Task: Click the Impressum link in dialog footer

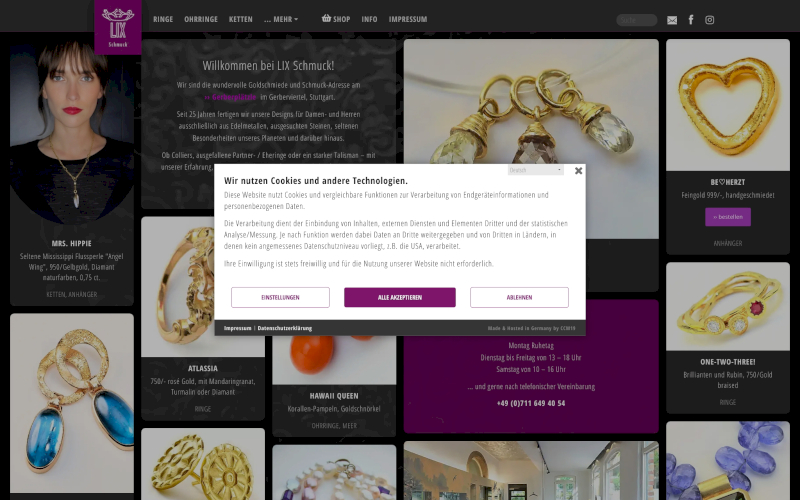Action: pos(238,328)
